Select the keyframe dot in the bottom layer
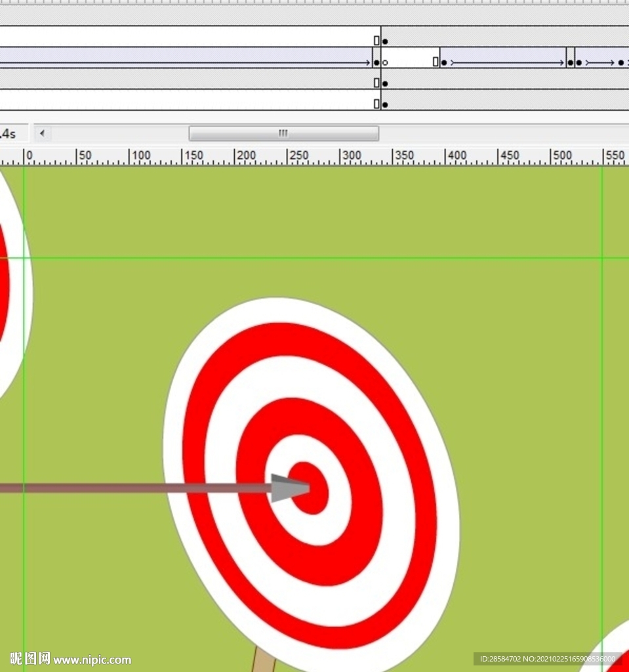Image resolution: width=629 pixels, height=672 pixels. click(385, 104)
